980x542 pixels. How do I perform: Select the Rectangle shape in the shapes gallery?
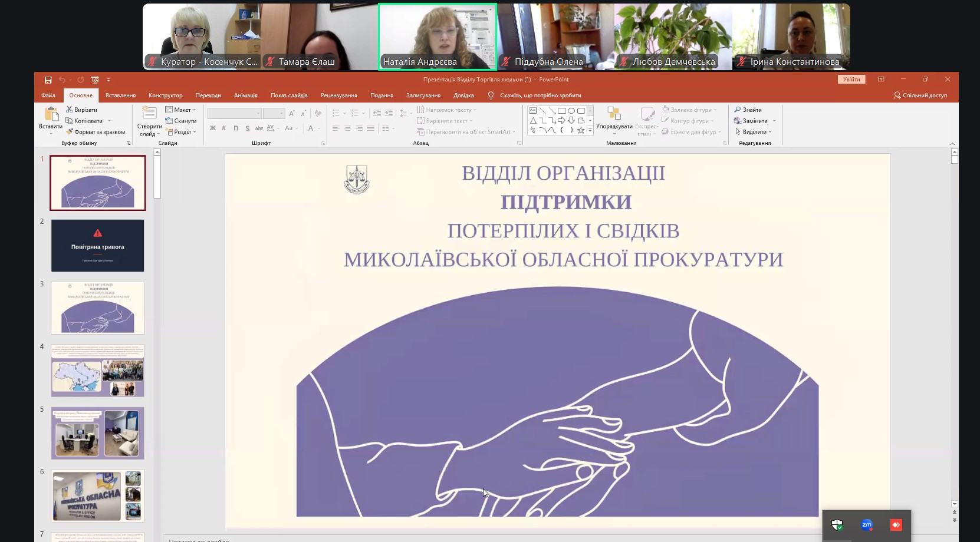562,111
